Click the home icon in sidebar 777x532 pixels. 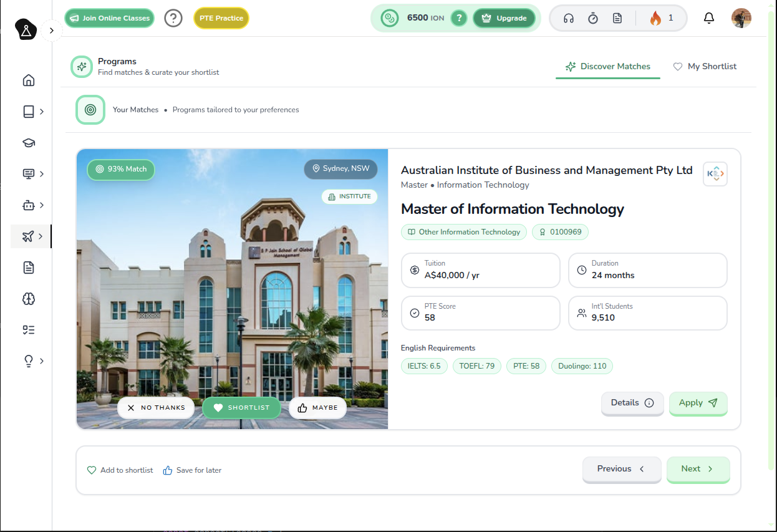28,80
